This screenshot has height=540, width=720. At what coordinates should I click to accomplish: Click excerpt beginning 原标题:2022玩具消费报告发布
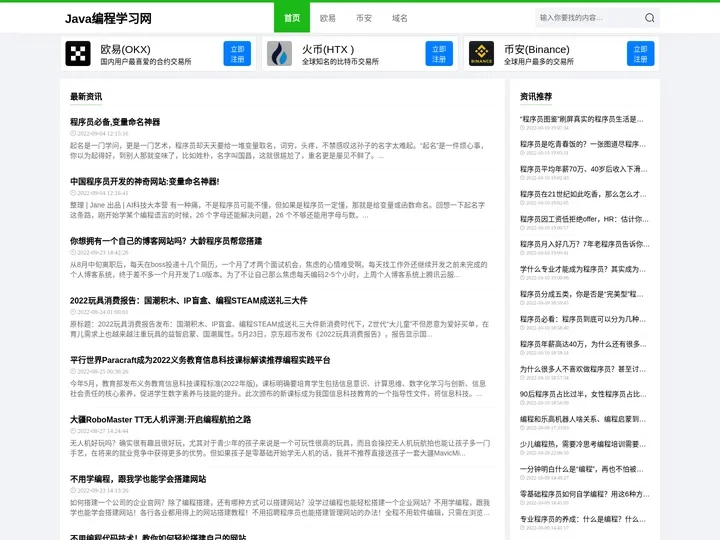(279, 329)
